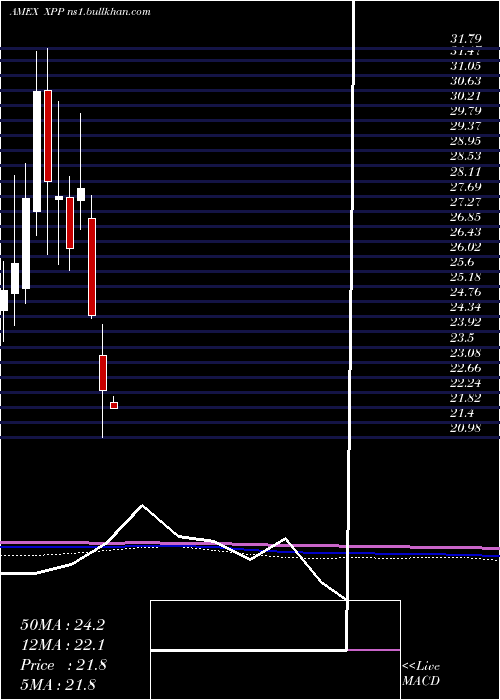Image resolution: width=500 pixels, height=700 pixels.
Task: Click the AMEX XPP ns1.bullkhan.com chart title
Action: pos(79,12)
